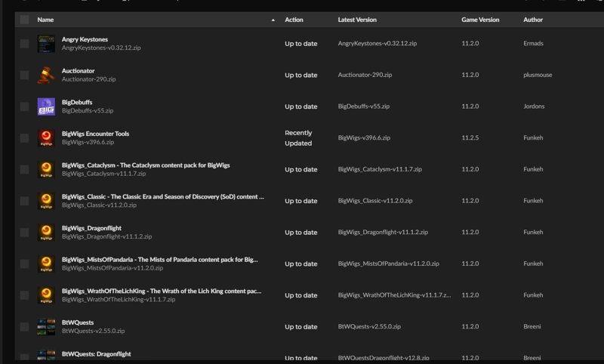
Task: Check the BtWQuests v2.55.0 row checkbox
Action: 24,327
